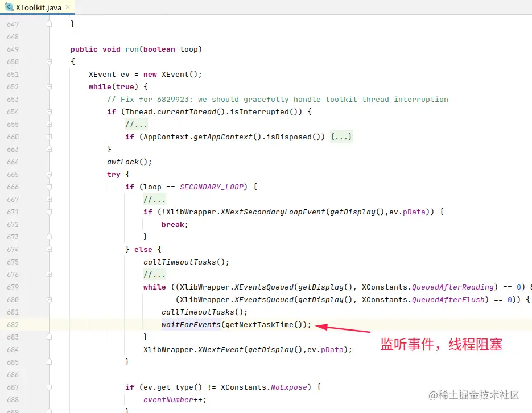The height and width of the screenshot is (413, 532).
Task: Click 'awtLock();' on line 664
Action: pos(129,162)
